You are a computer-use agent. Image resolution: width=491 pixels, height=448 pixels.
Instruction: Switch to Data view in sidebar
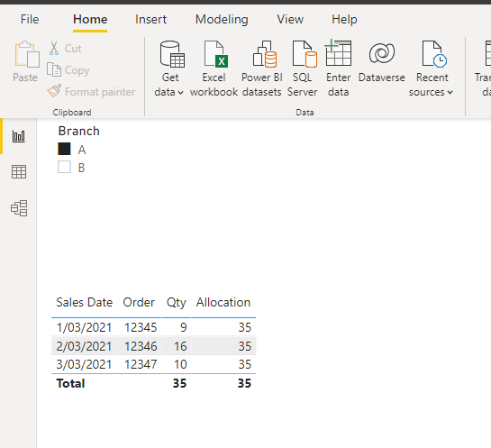point(19,172)
